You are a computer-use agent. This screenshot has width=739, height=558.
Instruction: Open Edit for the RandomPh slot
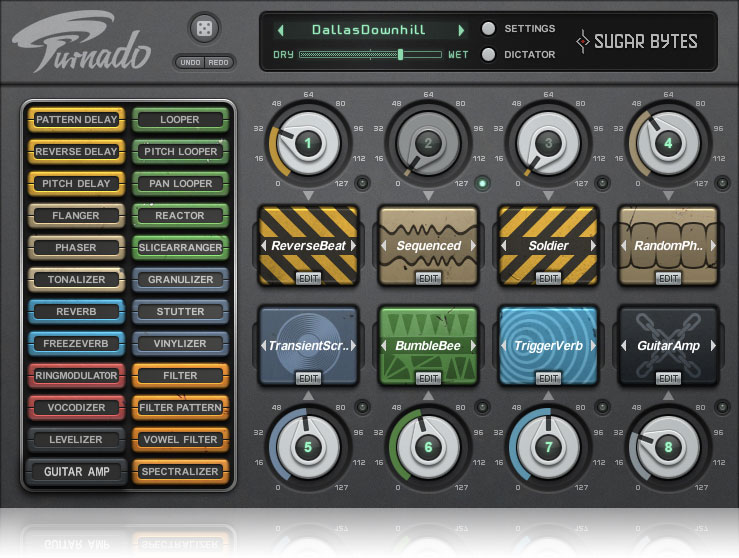668,278
